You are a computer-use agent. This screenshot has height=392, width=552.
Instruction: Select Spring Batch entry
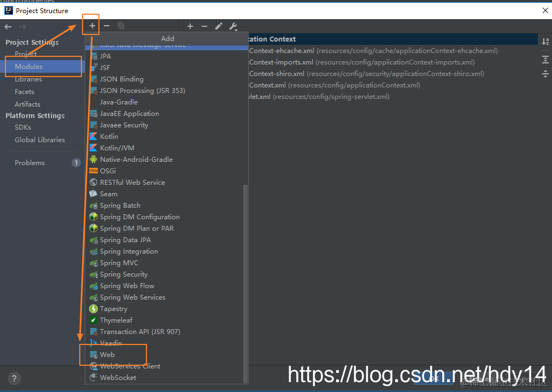tap(165, 206)
